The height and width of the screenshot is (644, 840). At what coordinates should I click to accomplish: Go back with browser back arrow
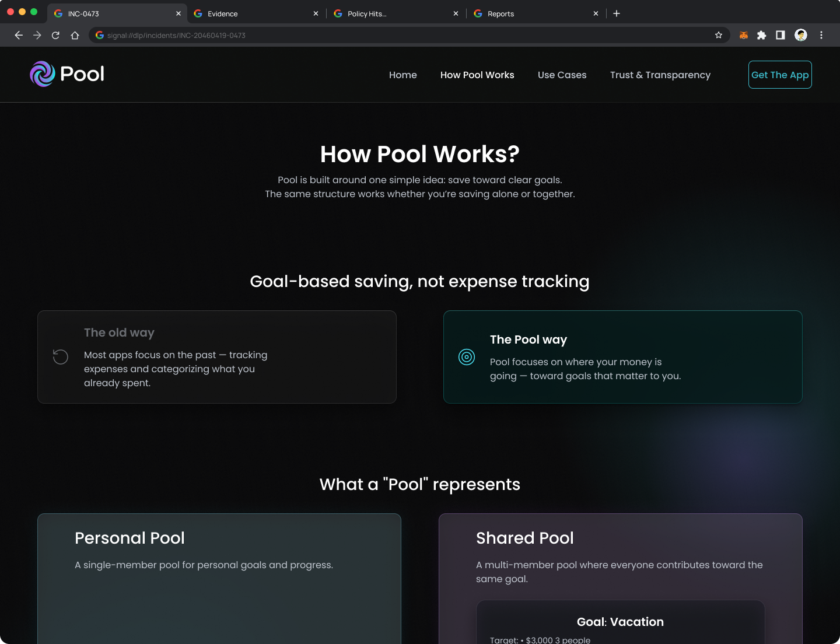coord(19,36)
